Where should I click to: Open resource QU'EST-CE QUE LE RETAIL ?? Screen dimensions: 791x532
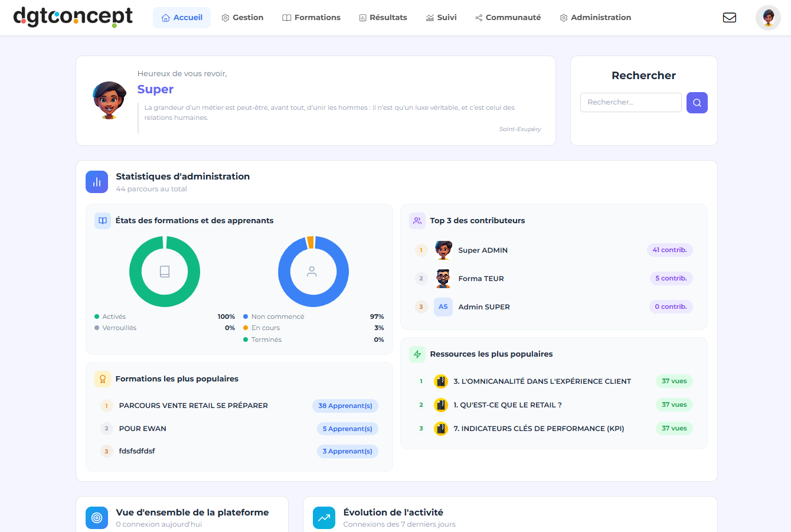click(507, 405)
